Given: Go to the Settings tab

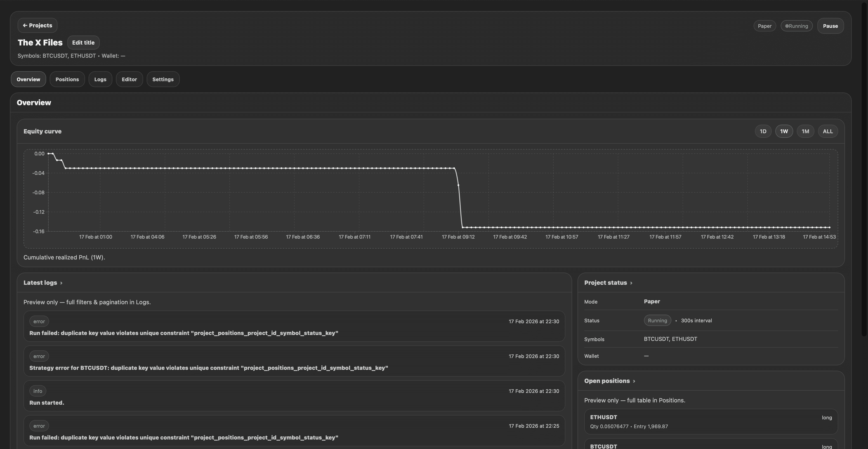Looking at the screenshot, I should tap(163, 79).
